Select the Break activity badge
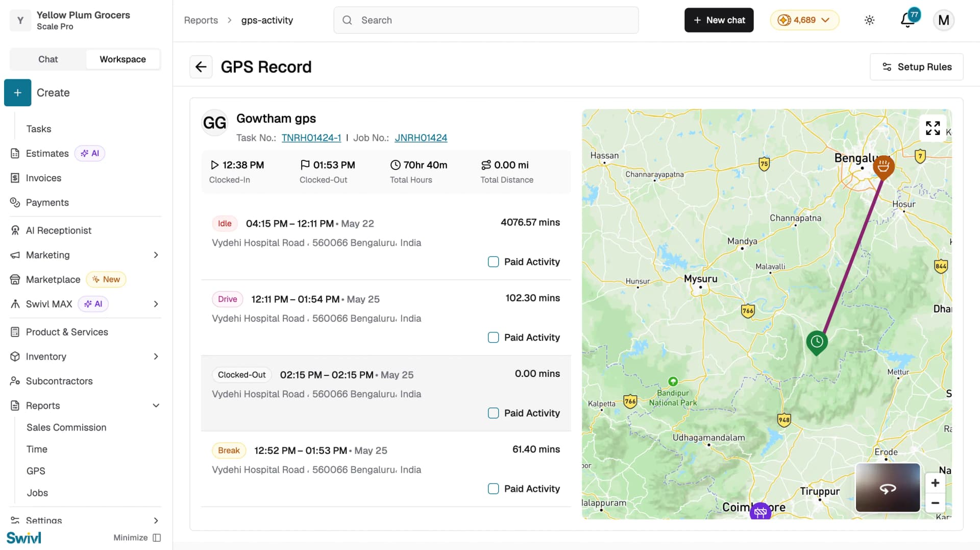 (x=229, y=450)
